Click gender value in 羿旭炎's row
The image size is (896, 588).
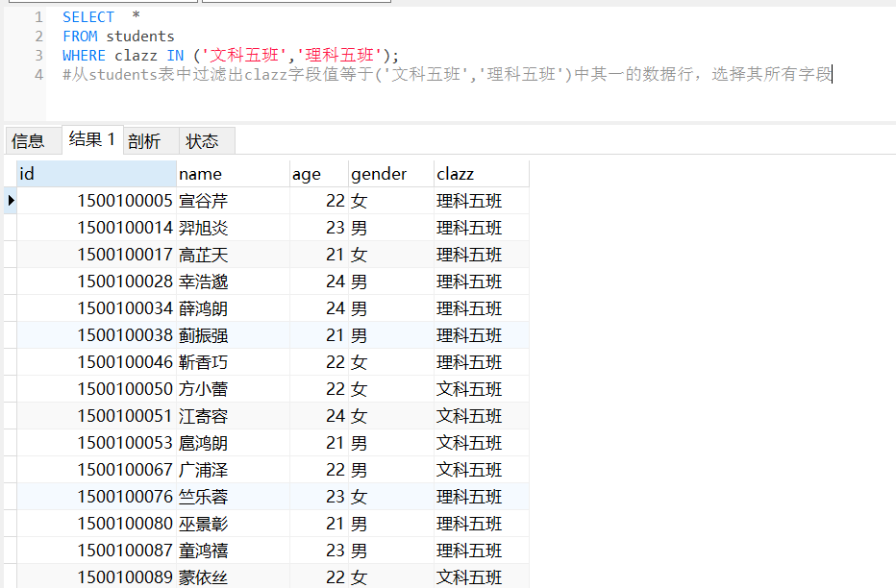coord(391,228)
